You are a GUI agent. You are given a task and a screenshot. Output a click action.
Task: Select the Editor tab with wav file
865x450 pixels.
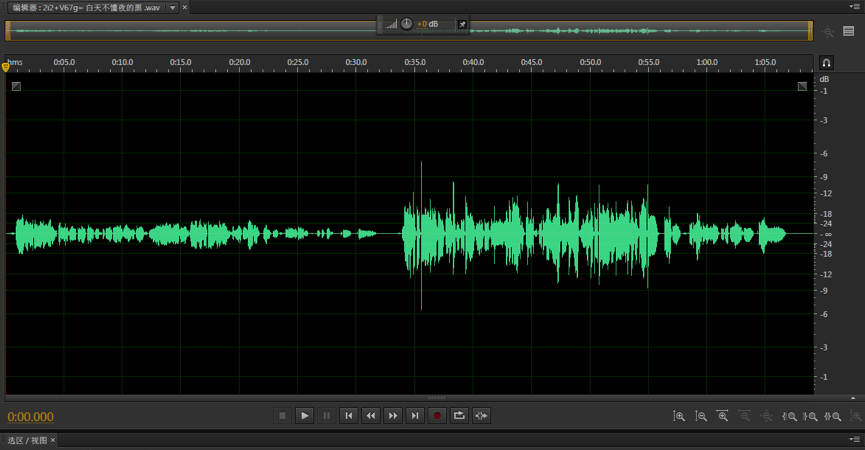[85, 8]
